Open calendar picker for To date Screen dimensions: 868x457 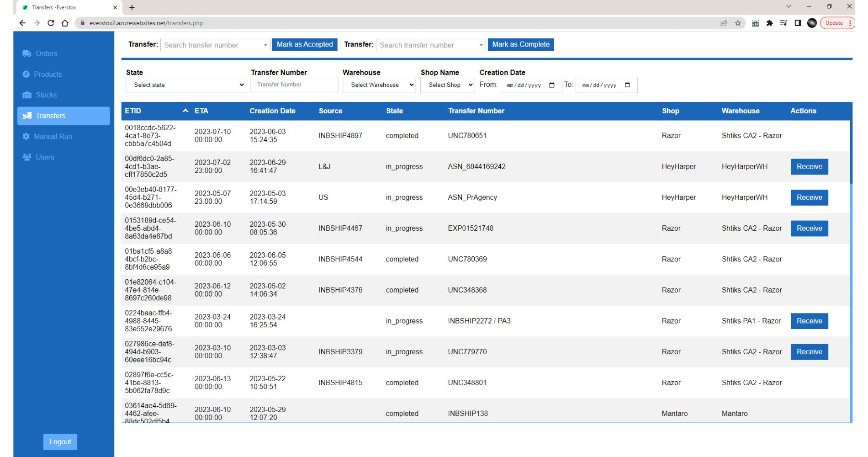627,85
